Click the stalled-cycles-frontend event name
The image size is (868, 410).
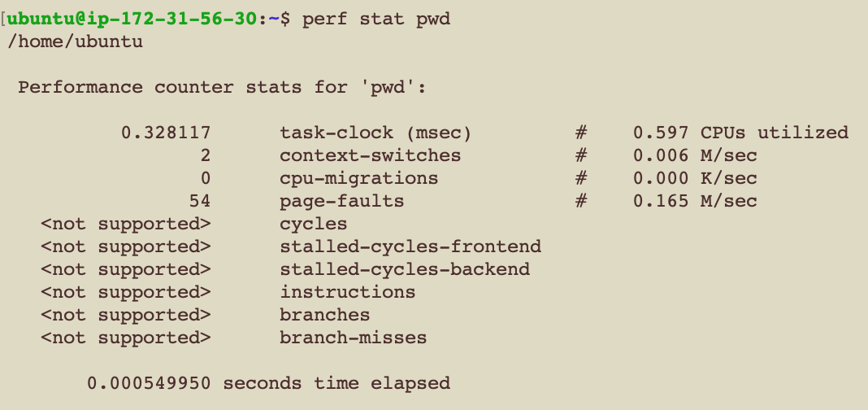(x=410, y=246)
